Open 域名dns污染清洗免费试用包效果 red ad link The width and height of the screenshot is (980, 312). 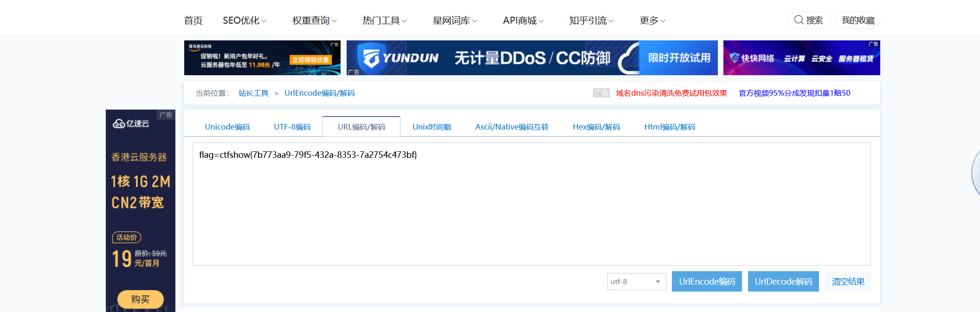coord(671,93)
